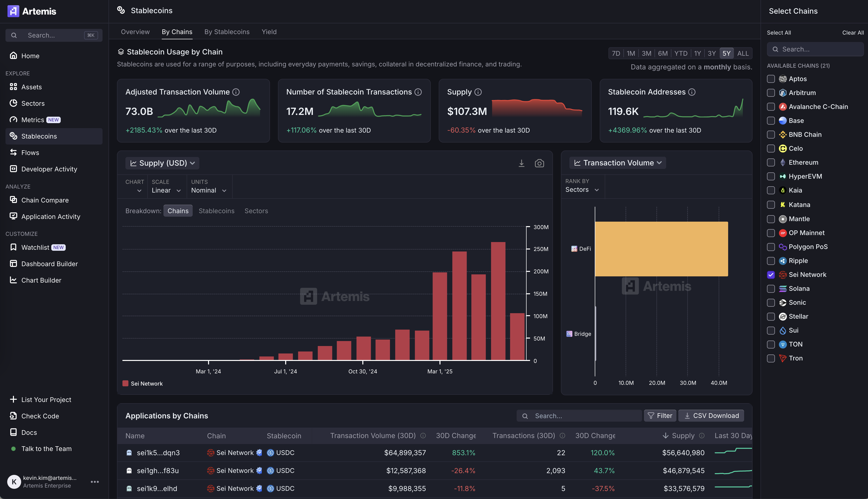The image size is (868, 499).
Task: Click download icon on Supply chart
Action: [521, 163]
